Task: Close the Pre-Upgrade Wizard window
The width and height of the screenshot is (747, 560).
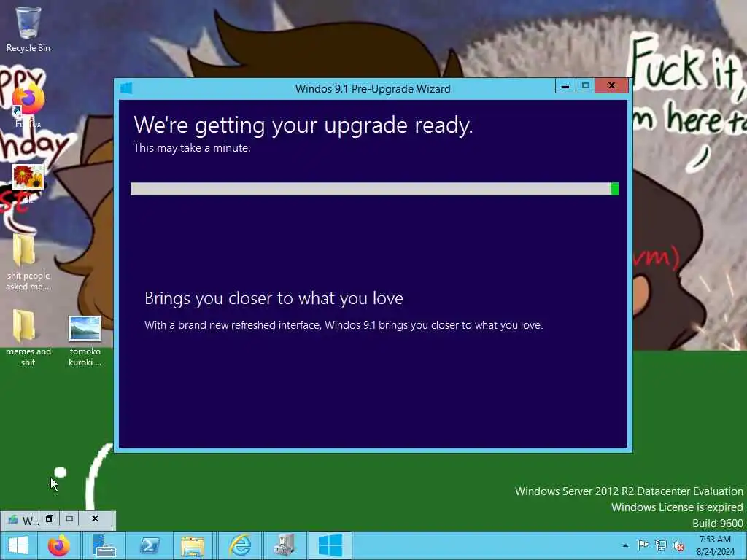Action: click(x=612, y=86)
